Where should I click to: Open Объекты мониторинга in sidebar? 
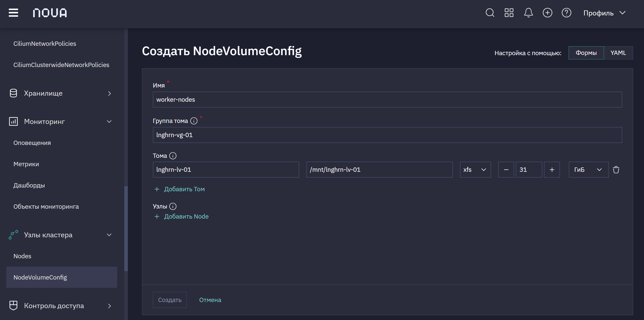46,206
